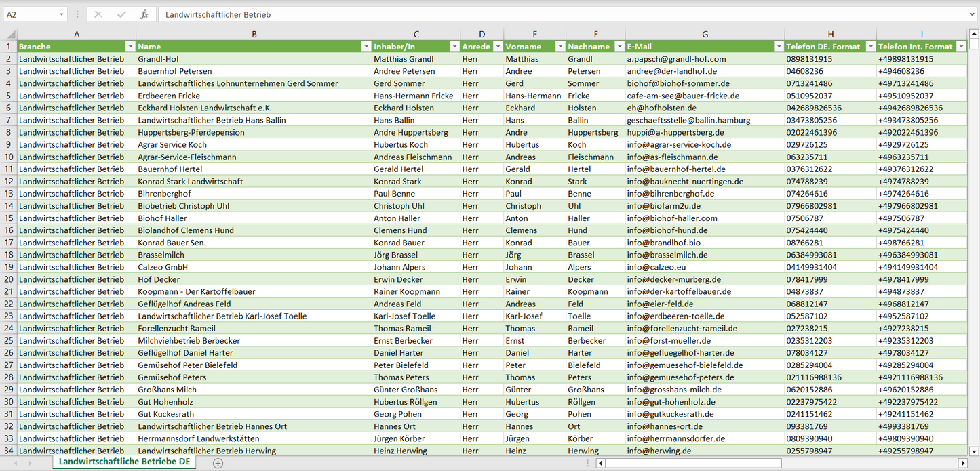Click the Cancel X icon in formula bar
The width and height of the screenshot is (980, 471).
point(98,14)
